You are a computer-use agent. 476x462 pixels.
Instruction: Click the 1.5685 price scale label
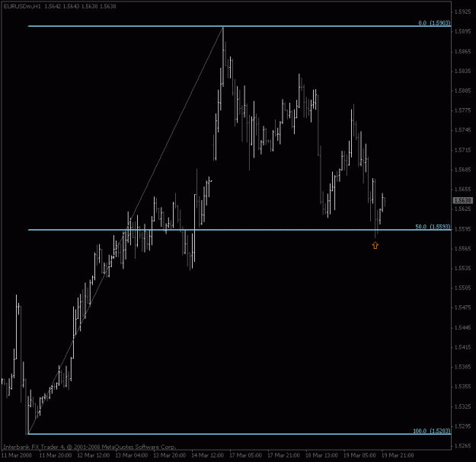463,170
